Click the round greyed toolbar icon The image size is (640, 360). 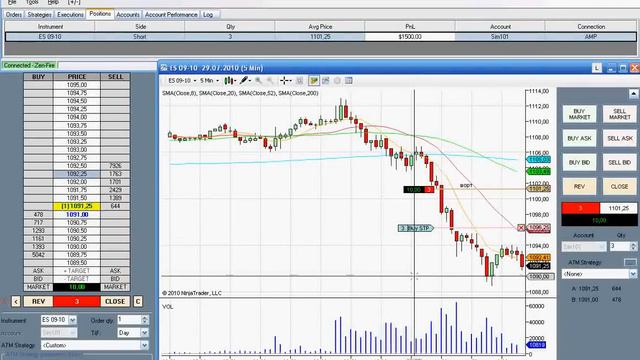tap(337, 81)
